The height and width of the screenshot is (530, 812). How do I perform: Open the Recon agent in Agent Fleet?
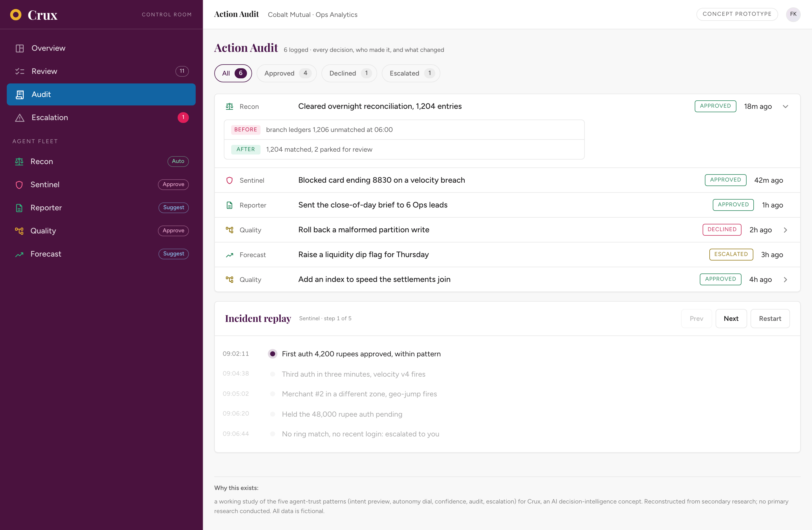(101, 162)
